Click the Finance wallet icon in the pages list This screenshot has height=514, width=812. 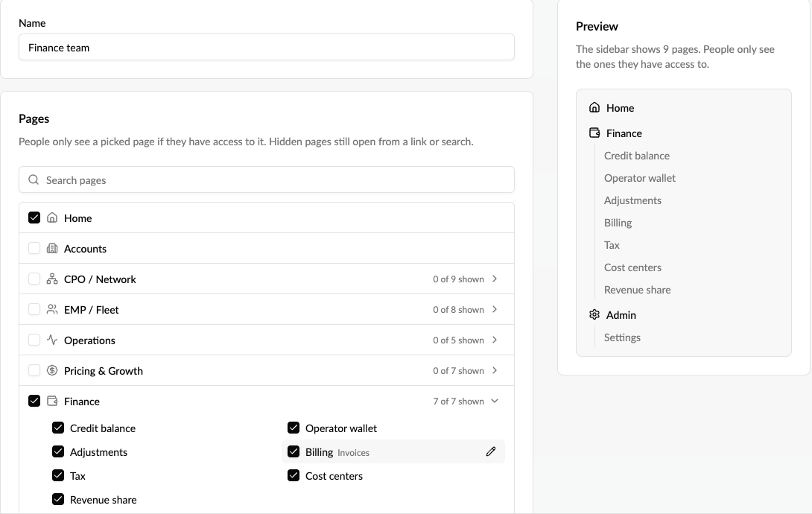pos(52,401)
